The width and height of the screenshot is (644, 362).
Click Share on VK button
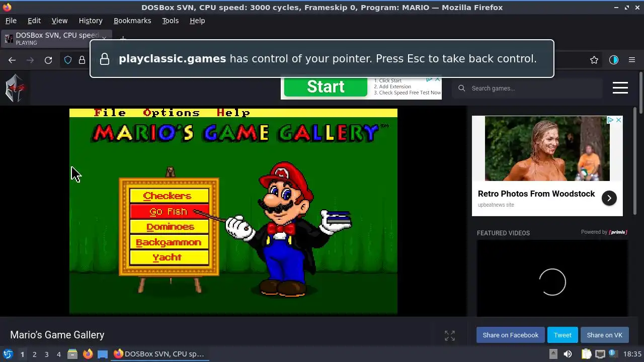pos(604,335)
